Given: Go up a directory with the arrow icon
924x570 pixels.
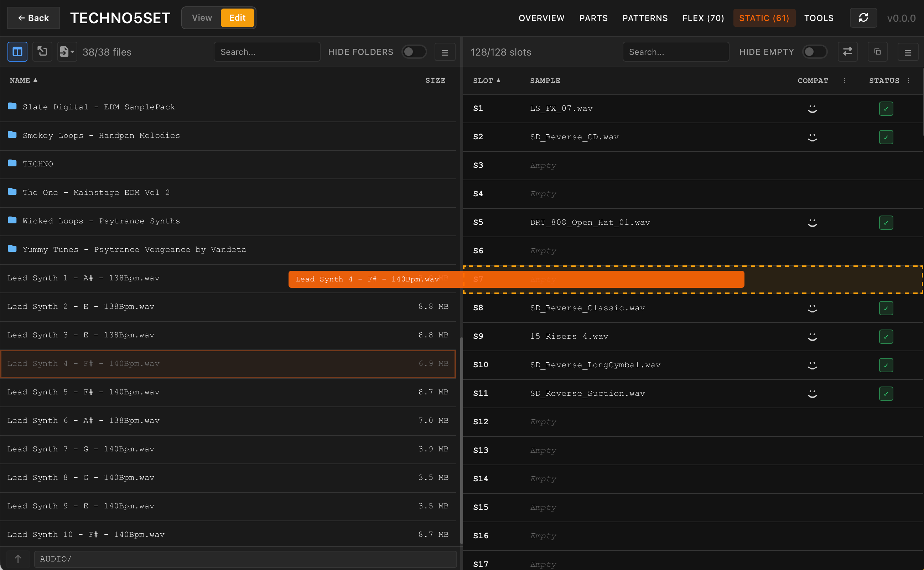Looking at the screenshot, I should (18, 559).
